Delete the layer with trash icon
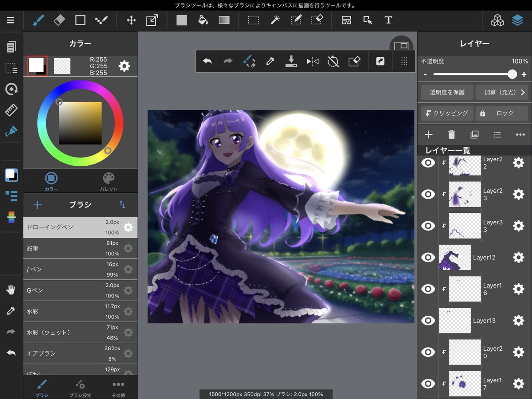This screenshot has width=532, height=399. (451, 134)
